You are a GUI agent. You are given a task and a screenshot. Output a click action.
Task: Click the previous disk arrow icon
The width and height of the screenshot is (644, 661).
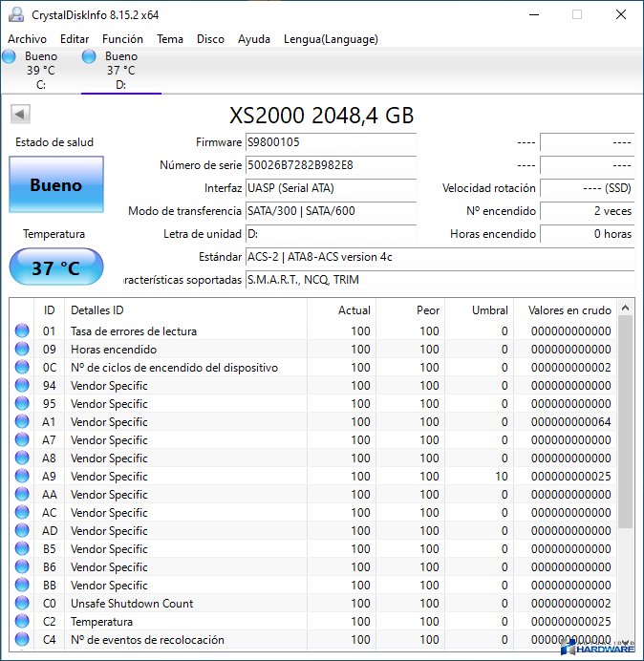pyautogui.click(x=19, y=115)
